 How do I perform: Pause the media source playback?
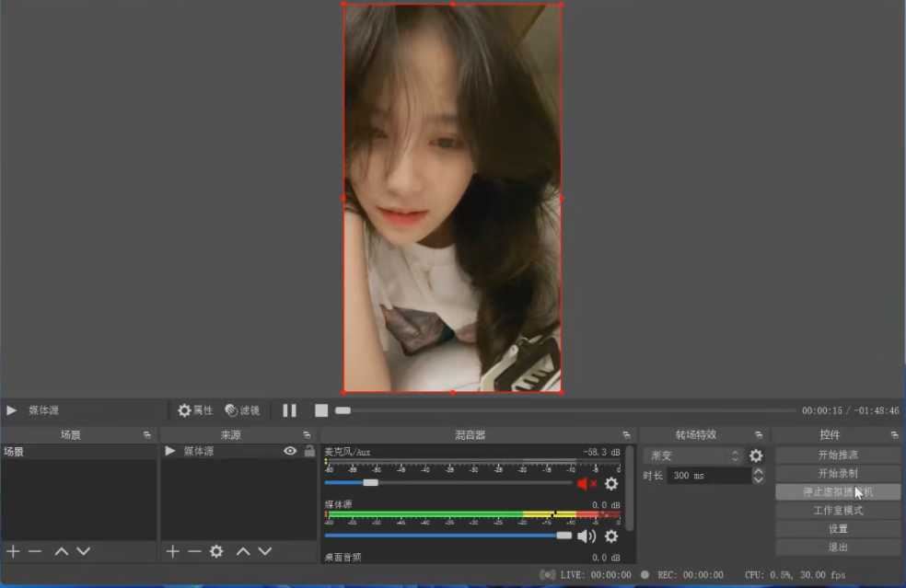pos(289,410)
